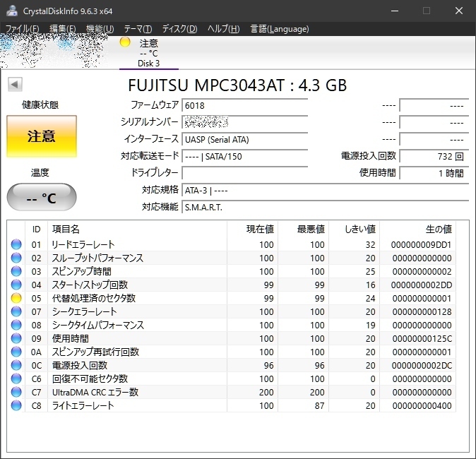
Task: Select the ライトエラーレート attribute row
Action: pyautogui.click(x=232, y=405)
